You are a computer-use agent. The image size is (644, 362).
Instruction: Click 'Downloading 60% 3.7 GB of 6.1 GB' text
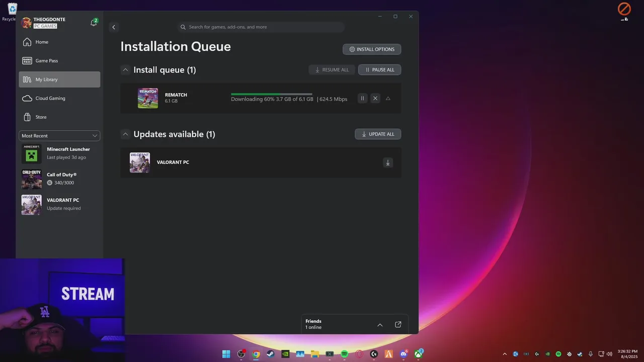click(272, 99)
